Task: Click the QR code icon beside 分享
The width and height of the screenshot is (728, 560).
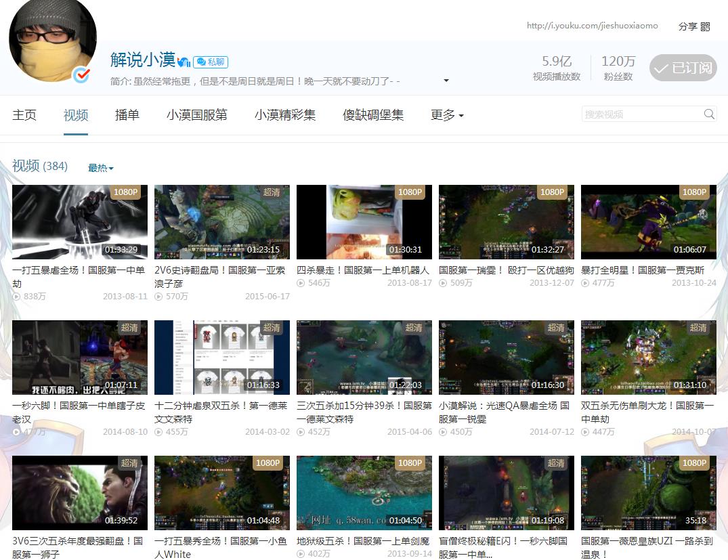Action: (705, 26)
